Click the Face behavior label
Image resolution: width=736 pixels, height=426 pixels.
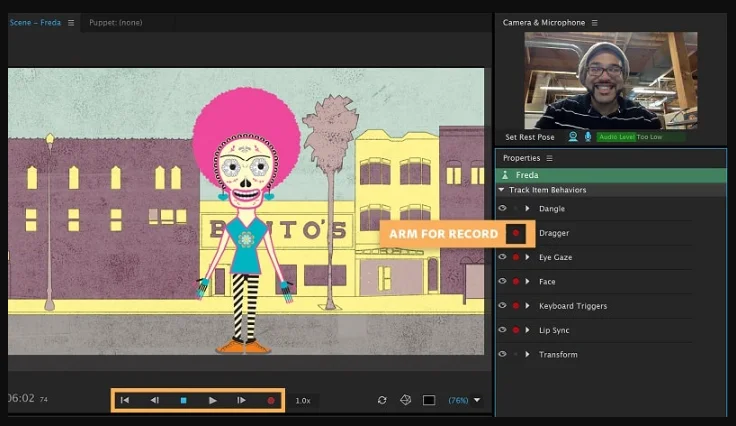(x=547, y=281)
